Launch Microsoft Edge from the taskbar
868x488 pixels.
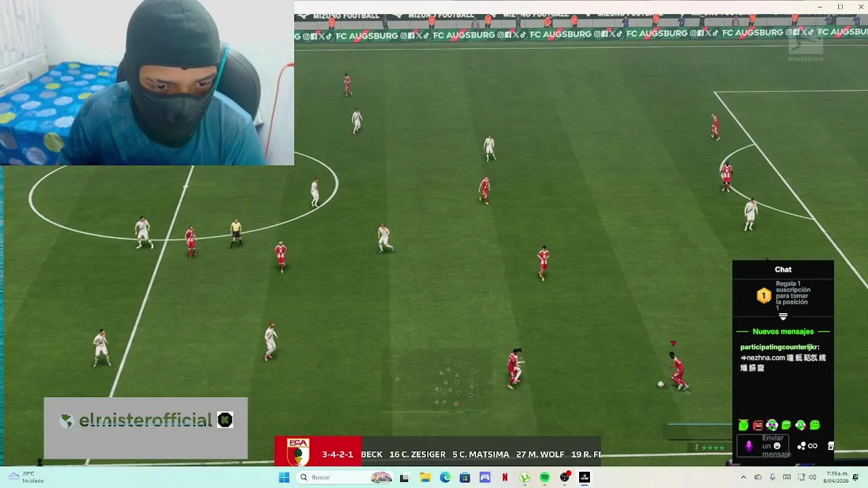pos(445,477)
